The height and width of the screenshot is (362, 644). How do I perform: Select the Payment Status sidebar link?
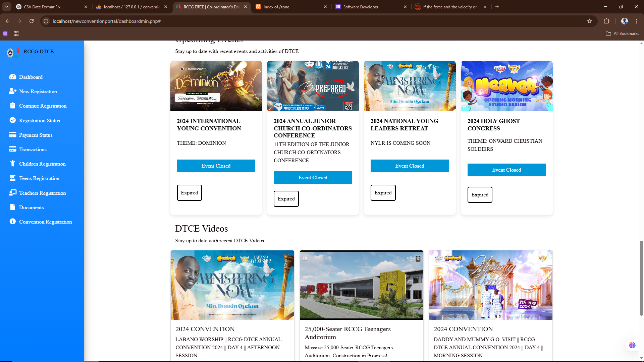click(x=36, y=135)
